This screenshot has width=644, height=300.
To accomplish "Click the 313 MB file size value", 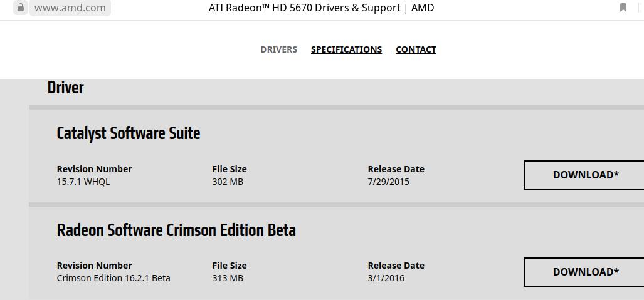I will (x=228, y=278).
